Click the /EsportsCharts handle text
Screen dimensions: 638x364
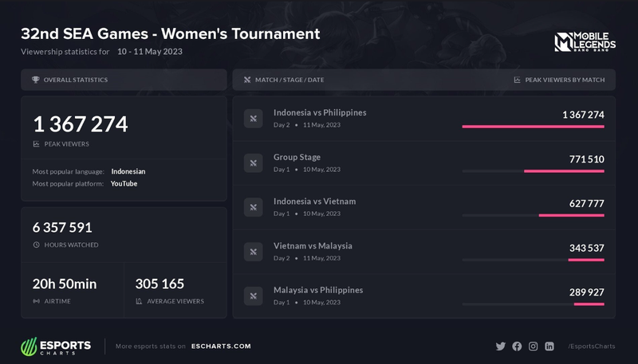(x=590, y=346)
